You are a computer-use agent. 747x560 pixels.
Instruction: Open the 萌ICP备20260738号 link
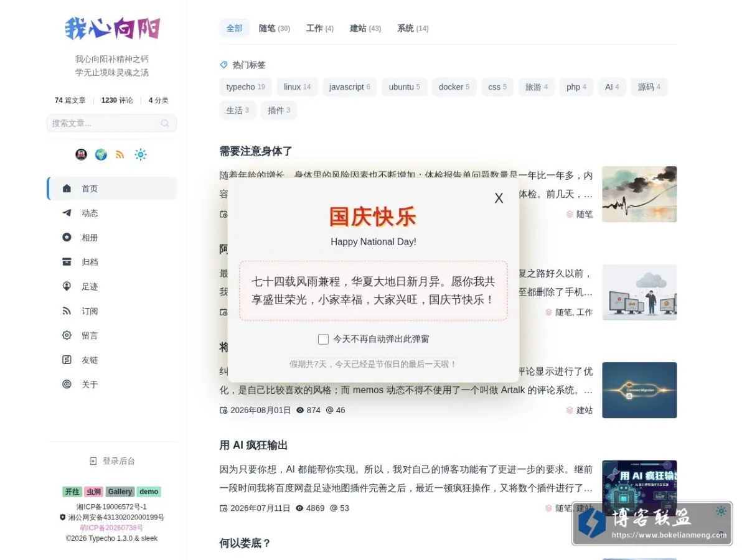(112, 528)
